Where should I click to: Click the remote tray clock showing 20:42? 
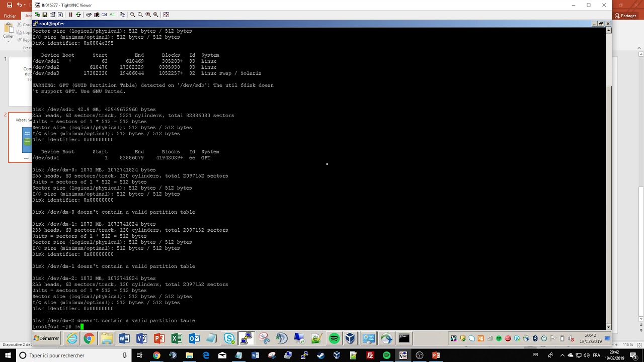[x=591, y=338]
